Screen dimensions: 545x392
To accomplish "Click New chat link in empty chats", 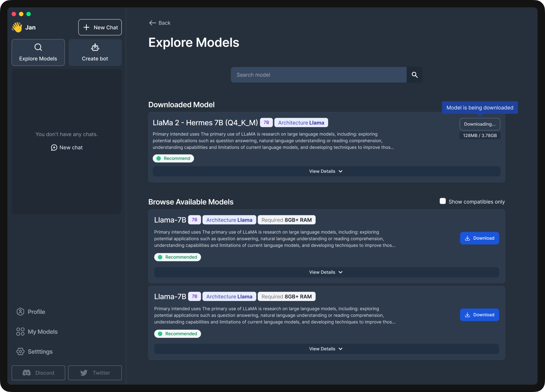I will point(67,147).
